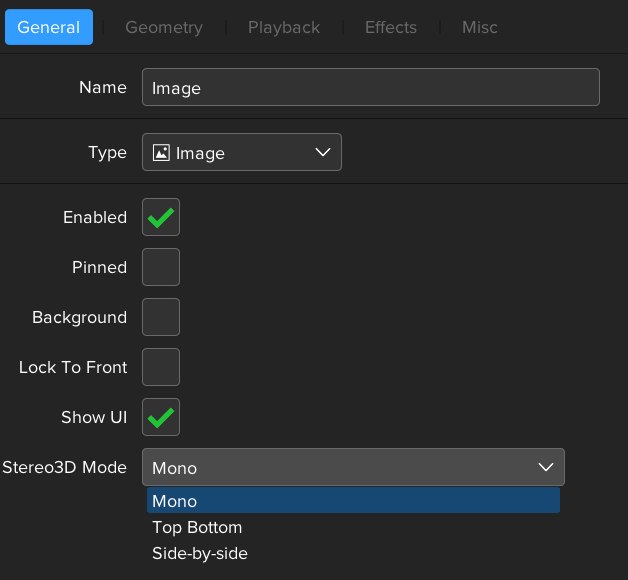Screen dimensions: 628x580
Task: Select the Misc tab
Action: point(479,27)
